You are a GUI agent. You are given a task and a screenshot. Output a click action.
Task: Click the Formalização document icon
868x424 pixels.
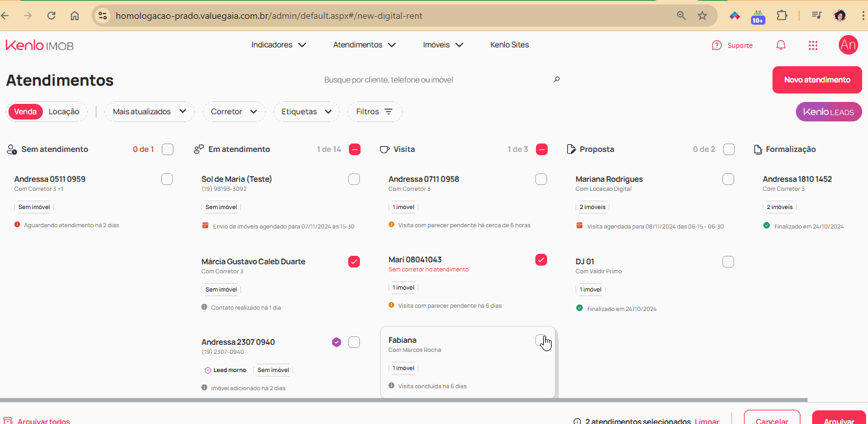coord(758,149)
